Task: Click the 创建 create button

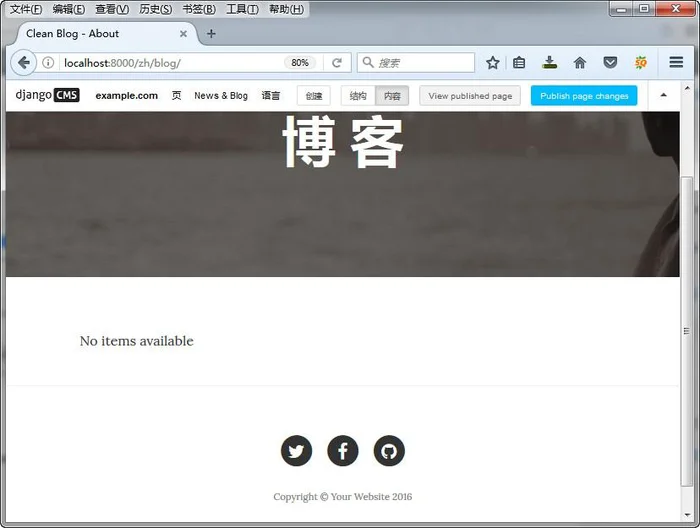Action: (x=314, y=96)
